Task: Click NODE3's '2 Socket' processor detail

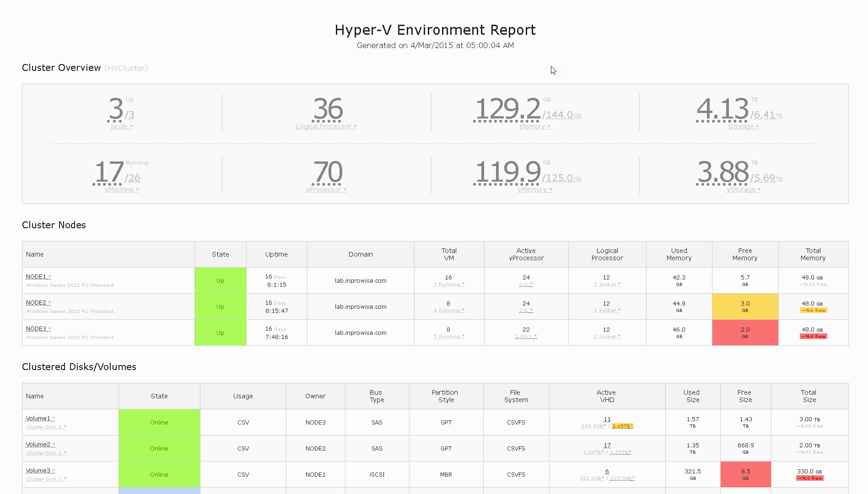Action: click(x=605, y=337)
